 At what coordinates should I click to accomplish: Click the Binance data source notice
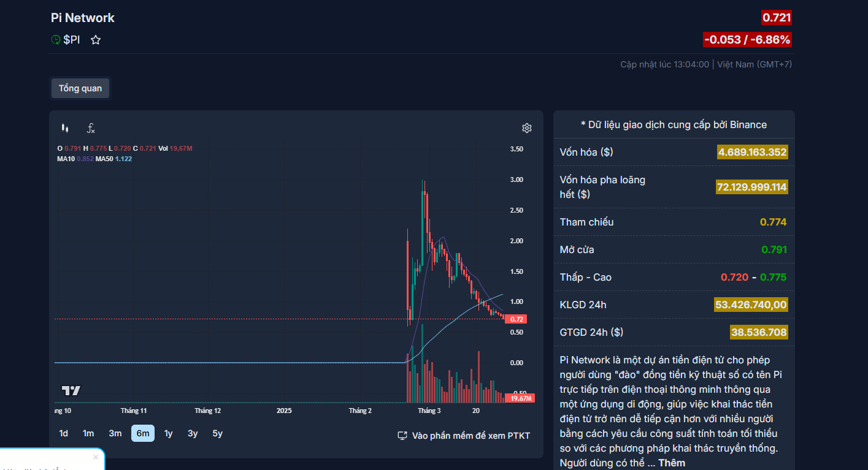point(674,124)
